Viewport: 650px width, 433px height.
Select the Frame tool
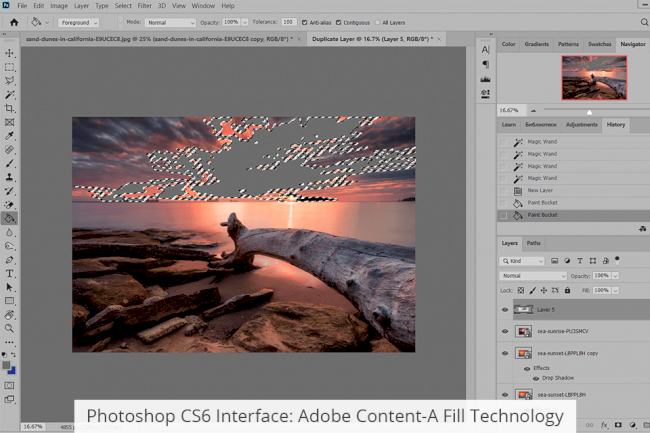coord(9,122)
